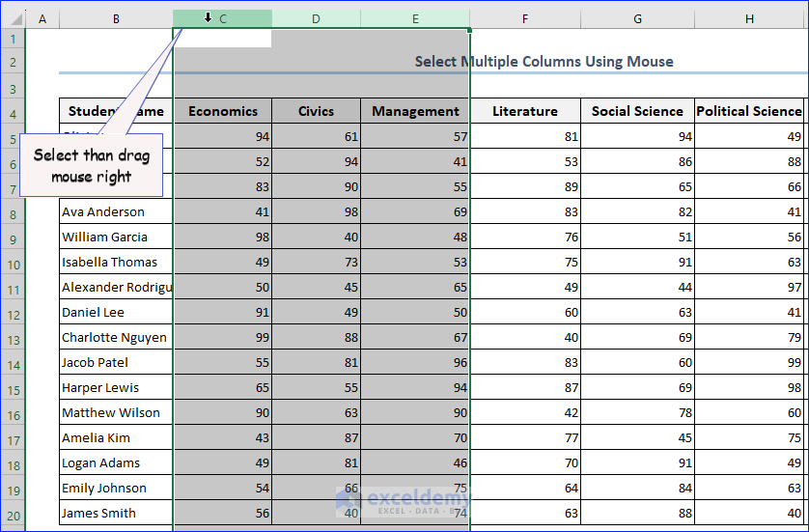Screen dimensions: 809x532
Task: Select column G header
Action: click(x=638, y=19)
